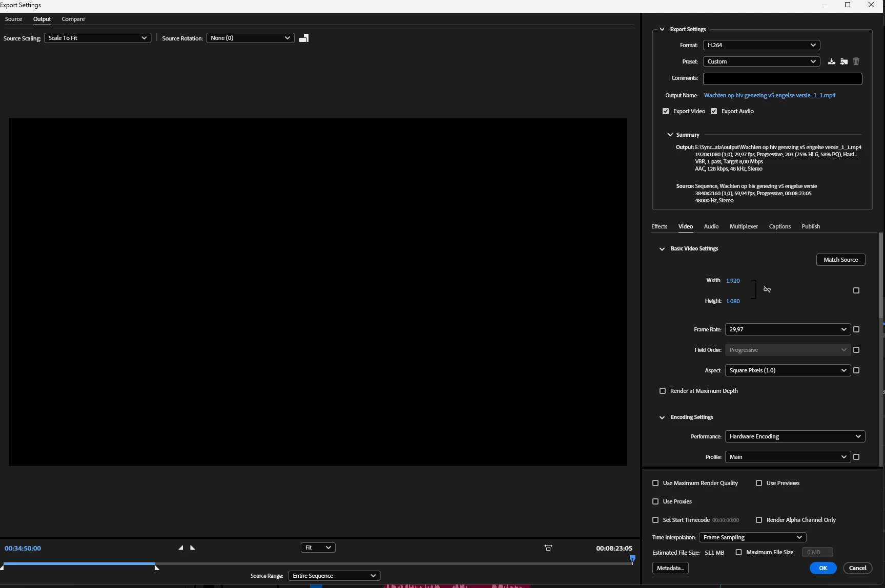The image size is (885, 588).
Task: Open the Multiplexer tab
Action: point(744,226)
